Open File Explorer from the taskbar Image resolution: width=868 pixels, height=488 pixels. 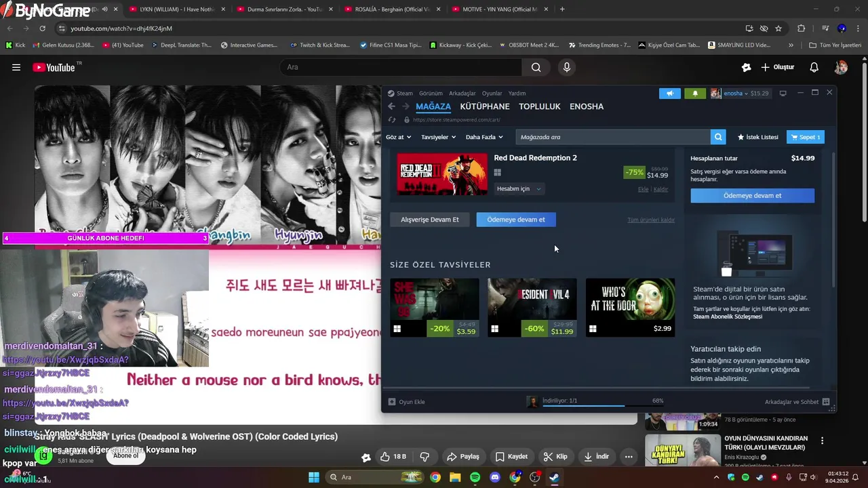pyautogui.click(x=455, y=477)
